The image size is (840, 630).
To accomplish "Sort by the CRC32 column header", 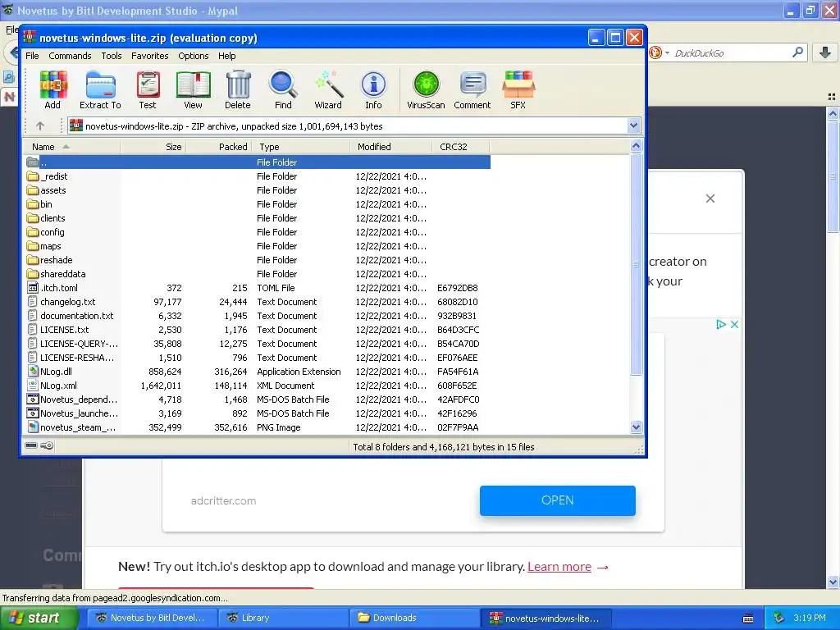I will click(461, 147).
